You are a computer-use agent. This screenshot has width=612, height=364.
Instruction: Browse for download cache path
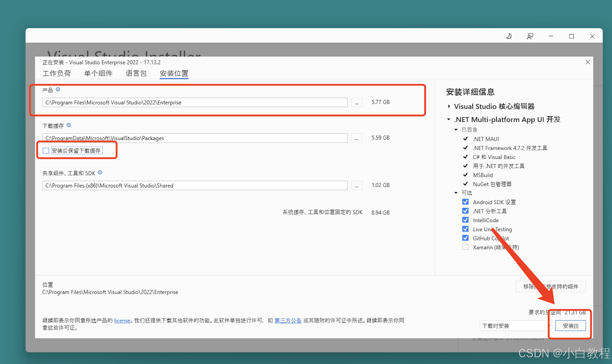coord(356,138)
